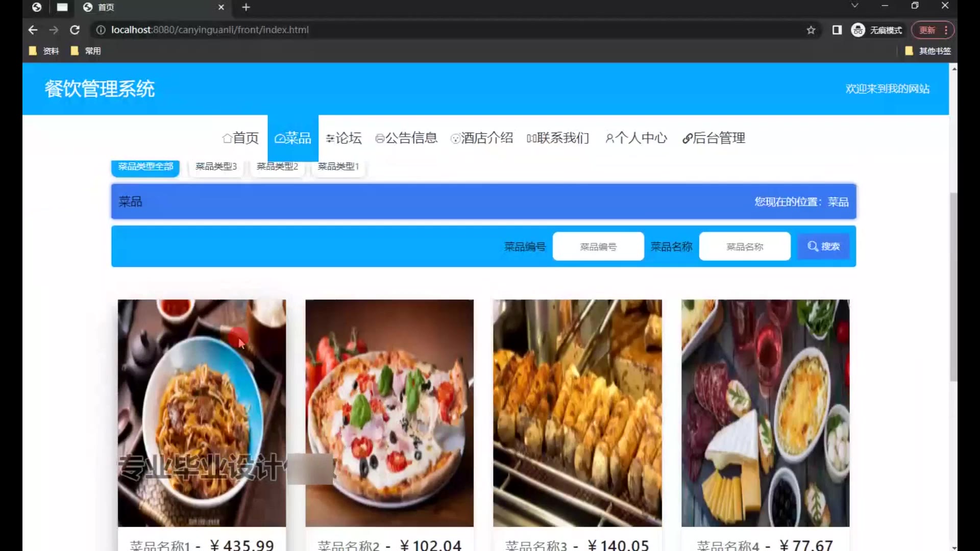Click the browser reload icon
The image size is (980, 551).
tap(75, 30)
